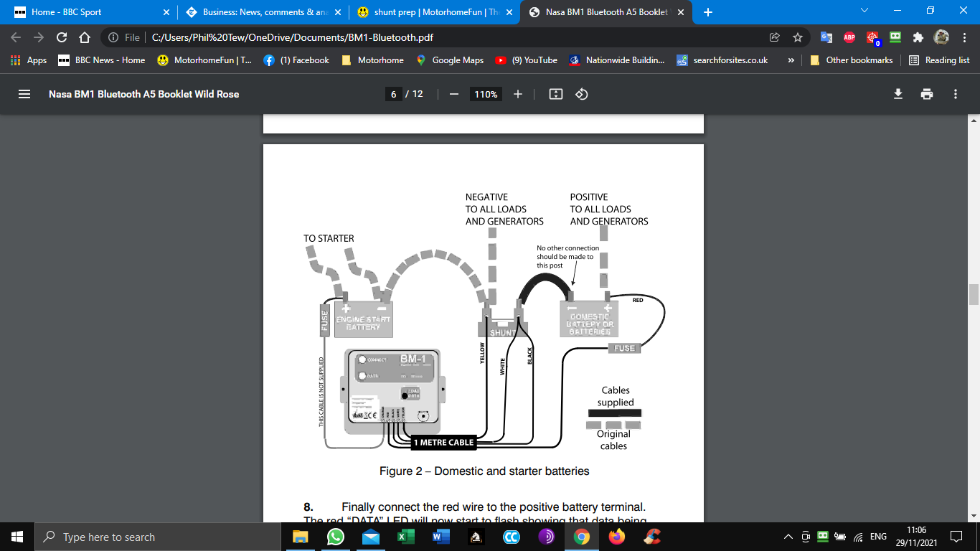
Task: Switch to the Business News tab
Action: [x=263, y=12]
